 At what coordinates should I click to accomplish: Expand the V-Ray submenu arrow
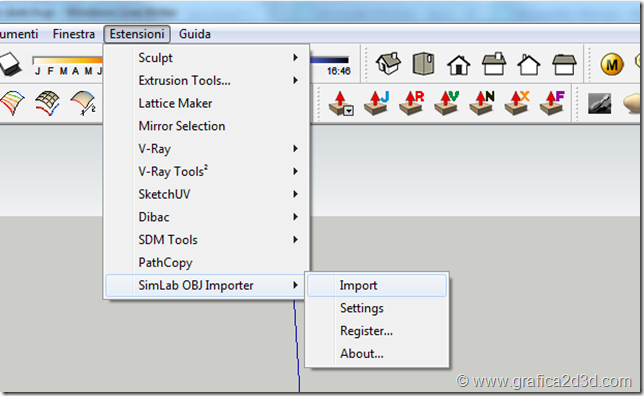pyautogui.click(x=295, y=148)
